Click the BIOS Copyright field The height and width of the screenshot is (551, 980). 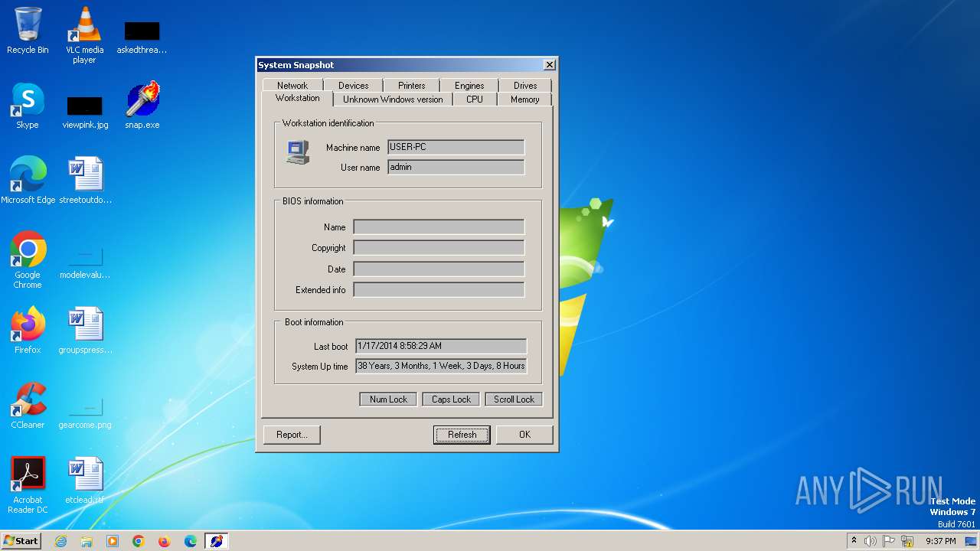click(439, 248)
